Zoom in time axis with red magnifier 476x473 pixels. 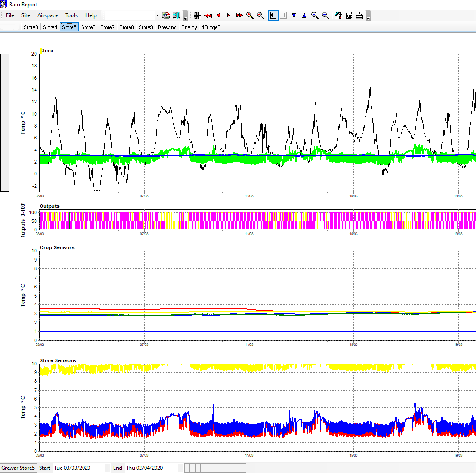249,15
